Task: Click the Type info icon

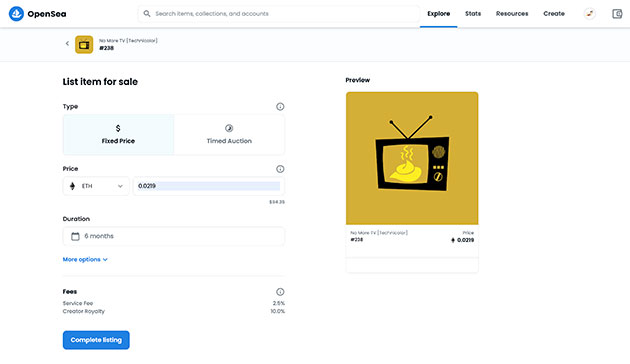Action: 280,106
